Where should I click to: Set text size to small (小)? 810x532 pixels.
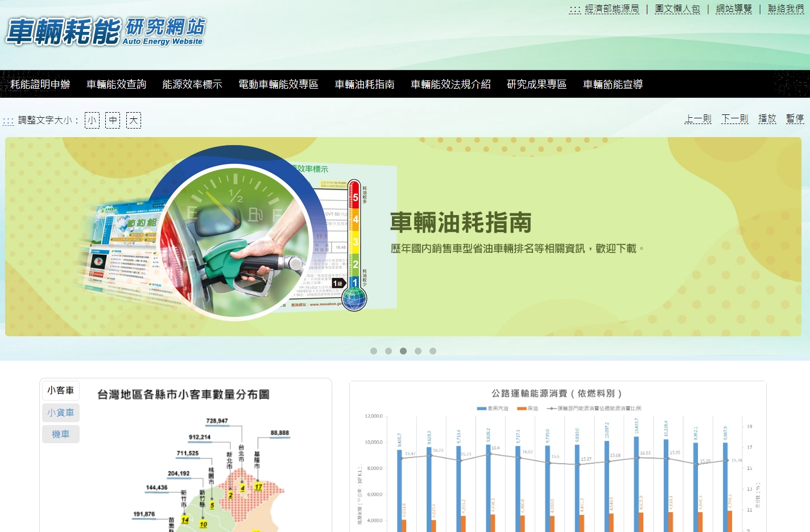point(92,120)
